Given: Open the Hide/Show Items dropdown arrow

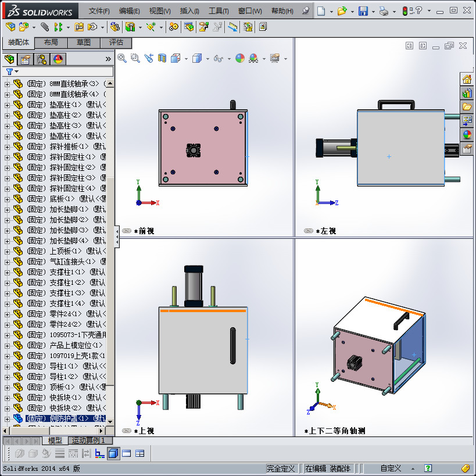Looking at the screenshot, I should click(229, 59).
